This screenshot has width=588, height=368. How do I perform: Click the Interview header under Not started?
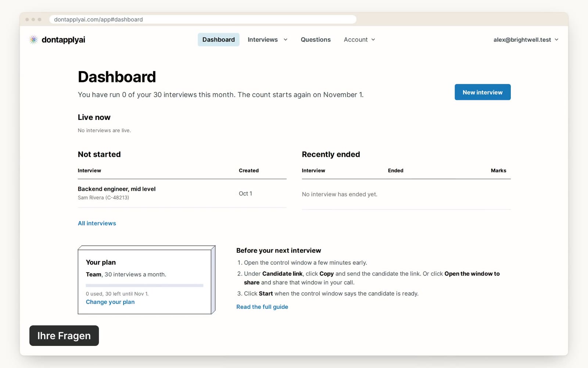tap(89, 170)
